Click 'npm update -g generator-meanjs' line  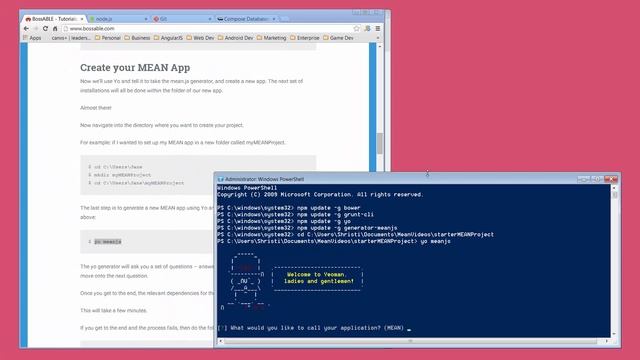pyautogui.click(x=307, y=228)
